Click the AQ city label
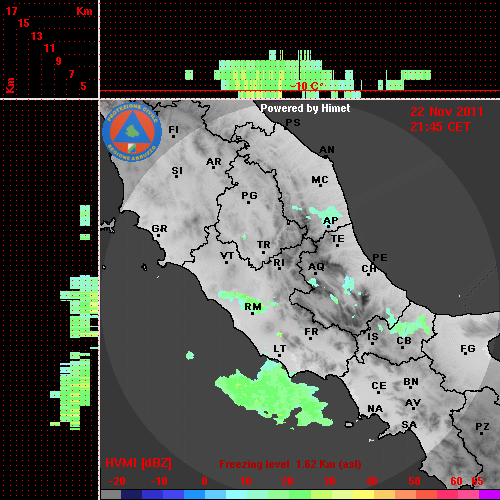Image resolution: width=500 pixels, height=500 pixels. click(x=316, y=267)
